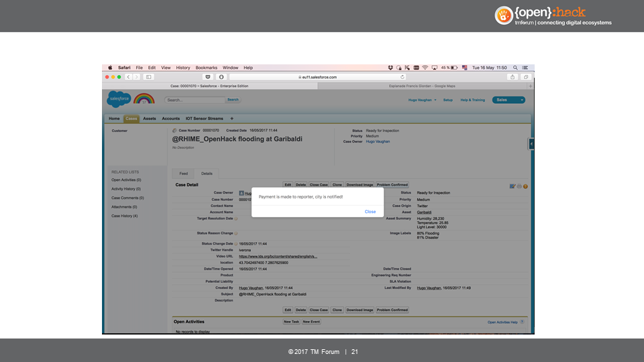The height and width of the screenshot is (362, 644).
Task: Click the Salesforce cloud logo
Action: click(x=119, y=99)
